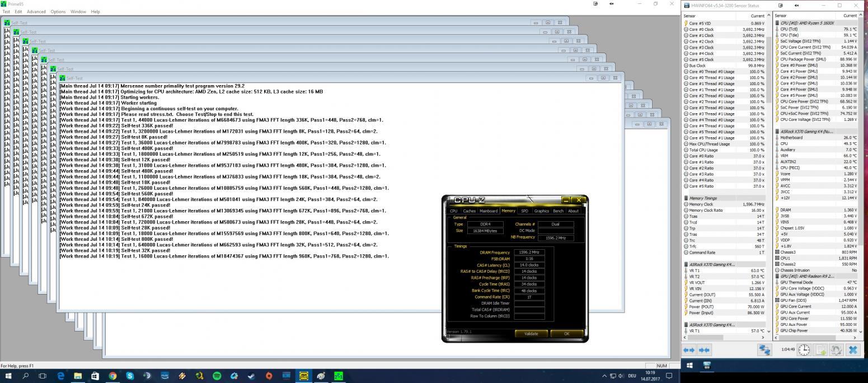Select CPU [#0]: AMD Ryzen 5 1600X header
This screenshot has width=868, height=383.
click(816, 23)
